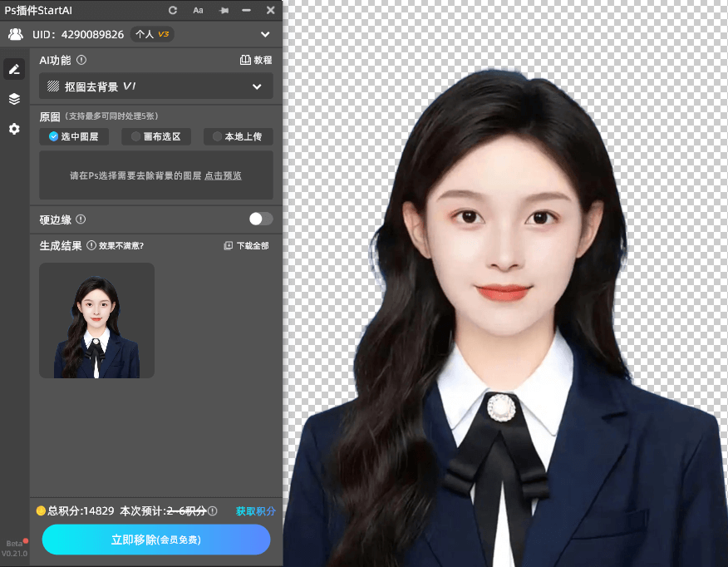Screen dimensions: 728x567
Task: Collapse the panel via the info circle near 硬边缘
Action: coord(80,219)
